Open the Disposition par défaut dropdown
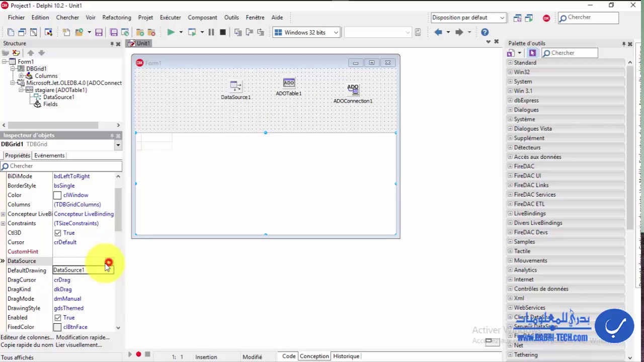The width and height of the screenshot is (644, 362). click(502, 18)
